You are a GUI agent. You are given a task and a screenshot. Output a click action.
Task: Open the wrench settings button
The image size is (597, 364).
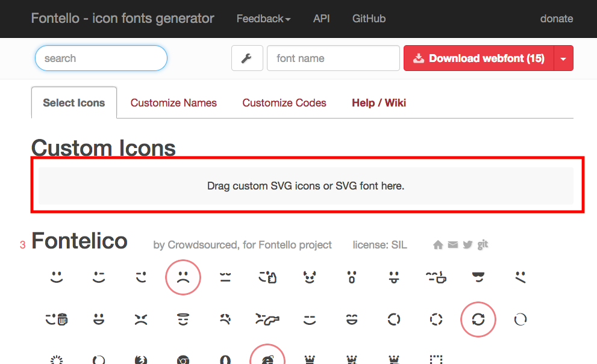tap(247, 58)
